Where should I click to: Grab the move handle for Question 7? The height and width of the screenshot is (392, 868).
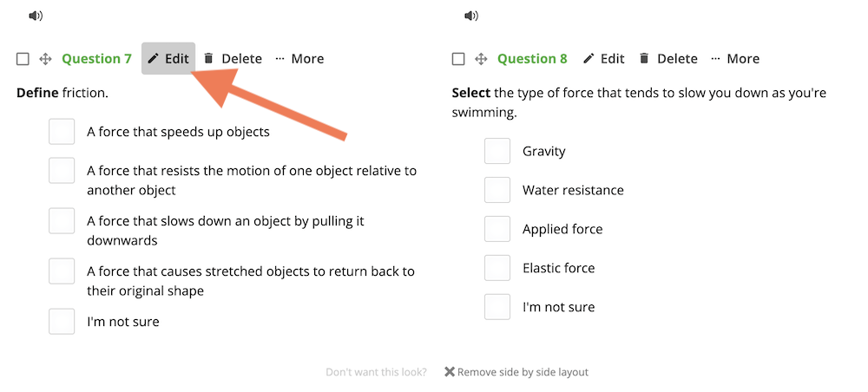click(45, 59)
